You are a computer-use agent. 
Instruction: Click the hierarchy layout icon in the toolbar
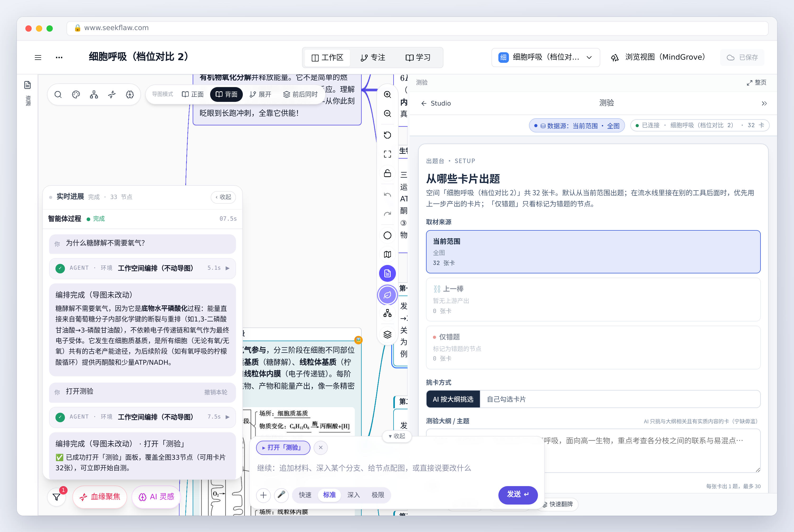[x=94, y=94]
